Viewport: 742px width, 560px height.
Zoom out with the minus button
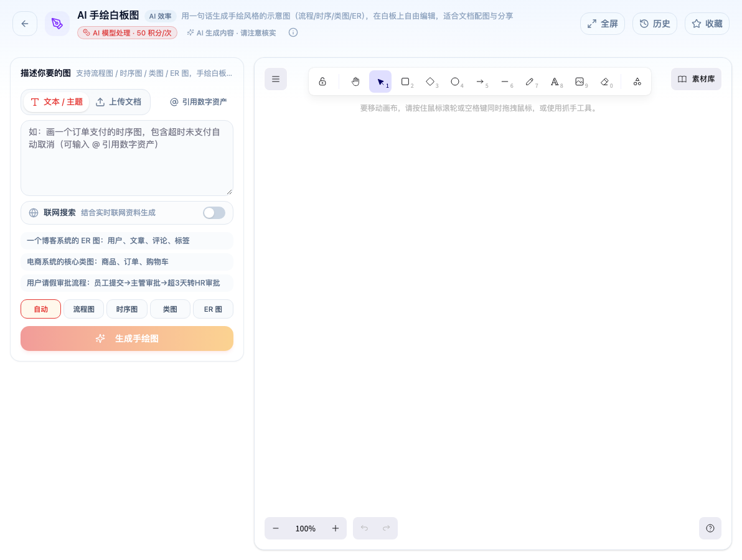click(x=276, y=528)
